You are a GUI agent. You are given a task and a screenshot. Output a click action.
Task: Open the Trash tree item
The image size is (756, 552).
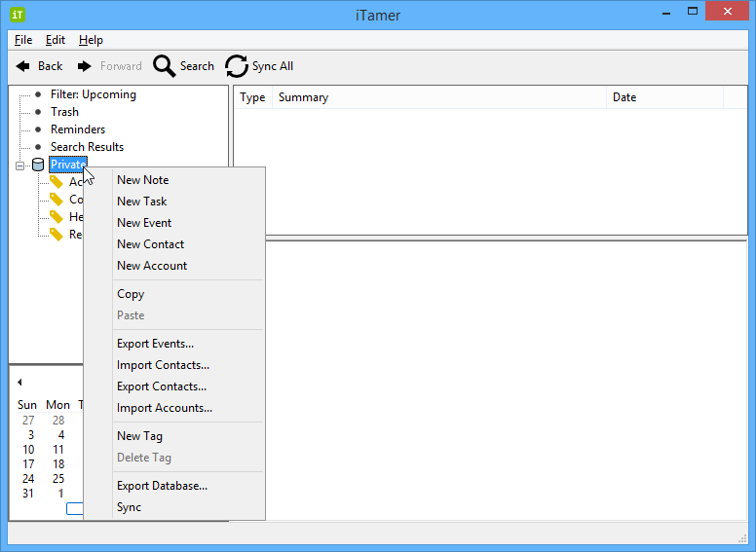click(64, 112)
